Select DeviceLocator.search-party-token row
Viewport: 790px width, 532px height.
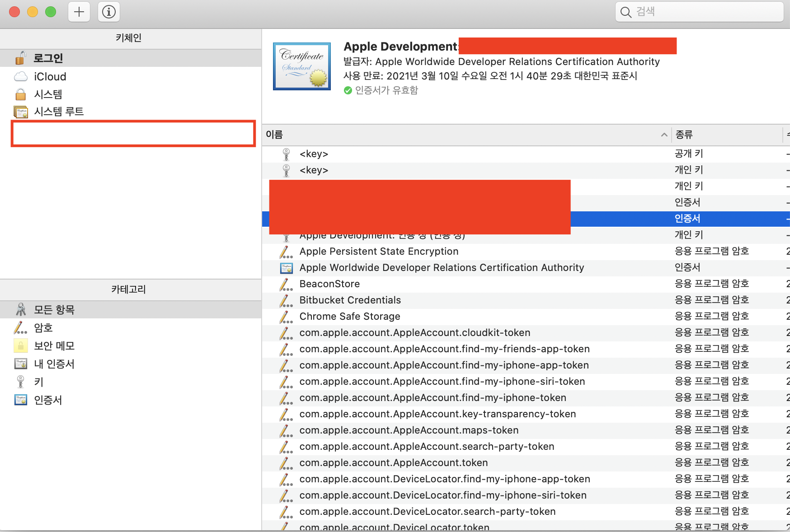(526, 512)
